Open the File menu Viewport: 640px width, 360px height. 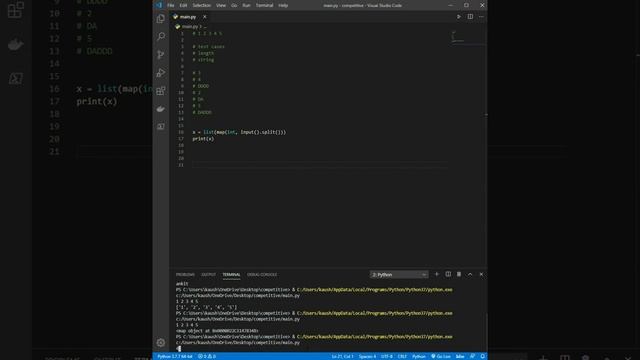(x=171, y=5)
